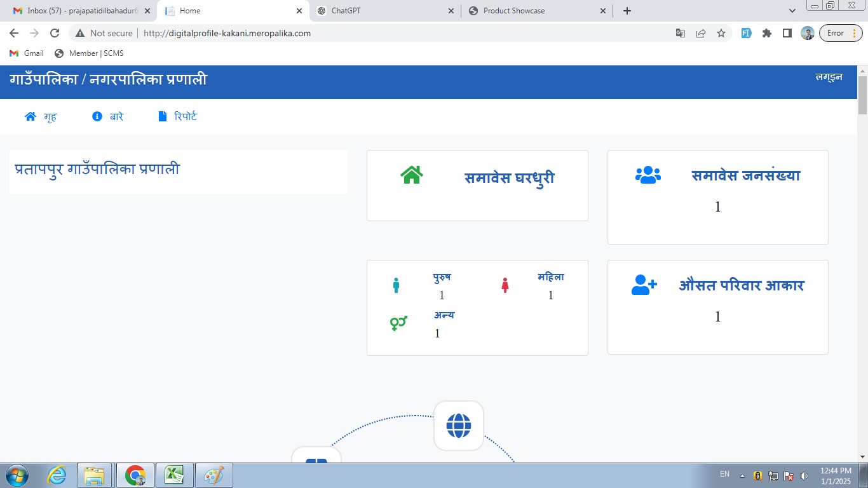Click the URL address bar field
Screen dimensions: 868x488
381,33
